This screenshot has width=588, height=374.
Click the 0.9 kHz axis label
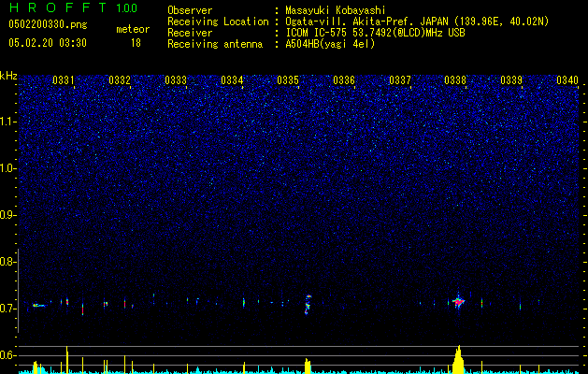pos(7,215)
